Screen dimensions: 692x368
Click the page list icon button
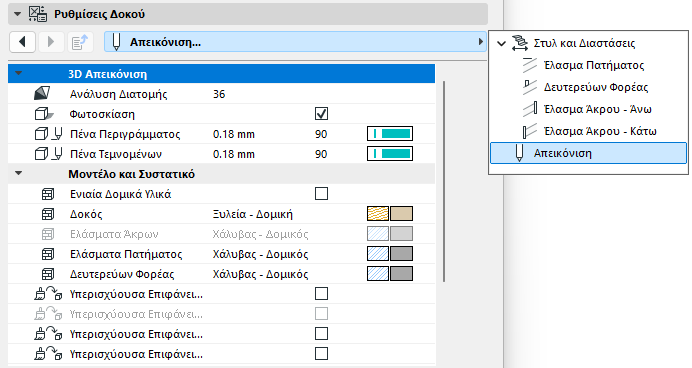(x=80, y=42)
